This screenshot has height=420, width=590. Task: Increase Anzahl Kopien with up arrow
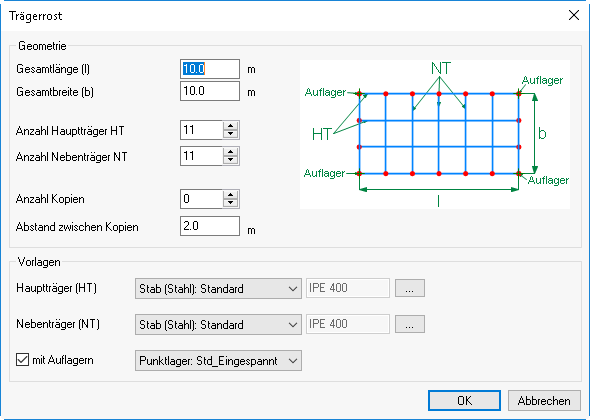[x=230, y=195]
